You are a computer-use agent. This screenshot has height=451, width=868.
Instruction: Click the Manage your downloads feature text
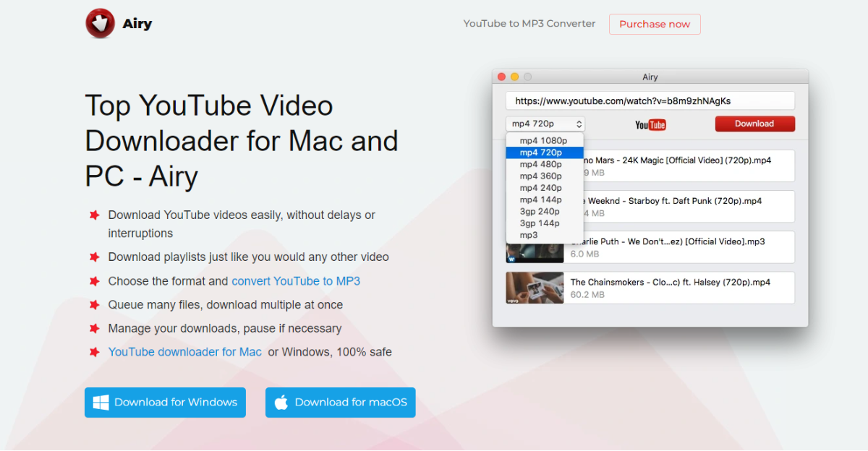[x=225, y=329]
